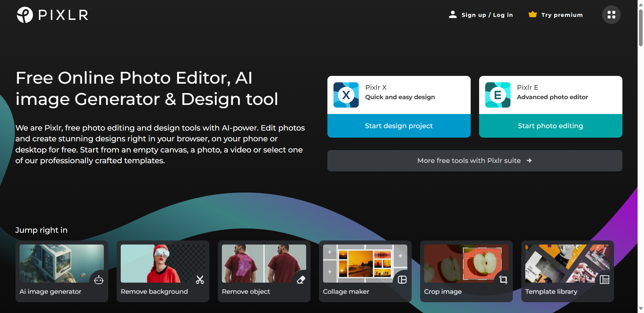Expand More free tools with Pixlr suite
The width and height of the screenshot is (644, 313).
coord(474,161)
